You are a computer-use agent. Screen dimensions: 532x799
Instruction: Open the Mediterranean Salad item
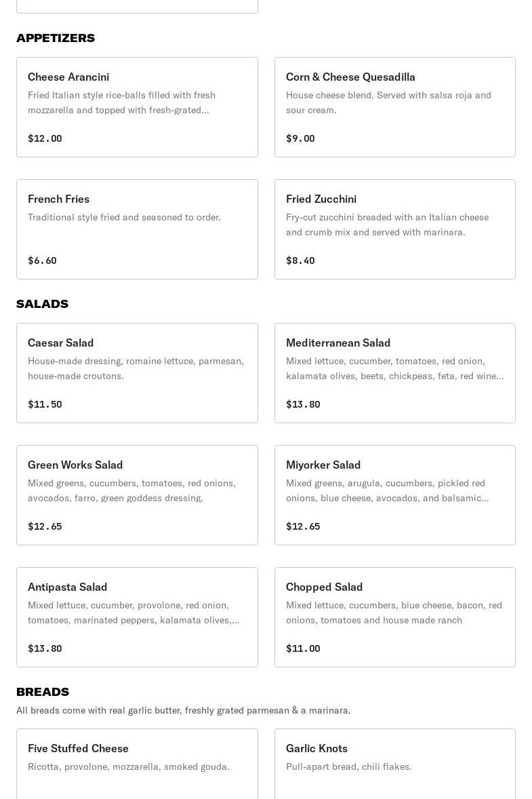[x=338, y=343]
